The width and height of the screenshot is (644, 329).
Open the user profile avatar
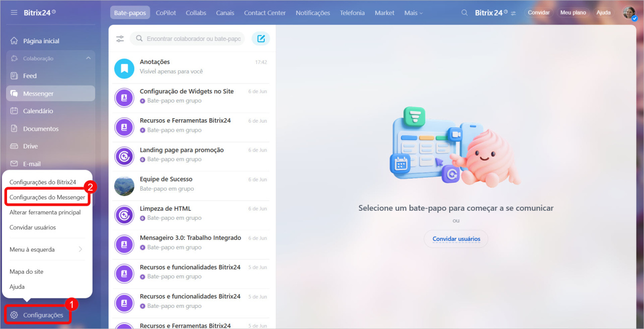tap(629, 13)
